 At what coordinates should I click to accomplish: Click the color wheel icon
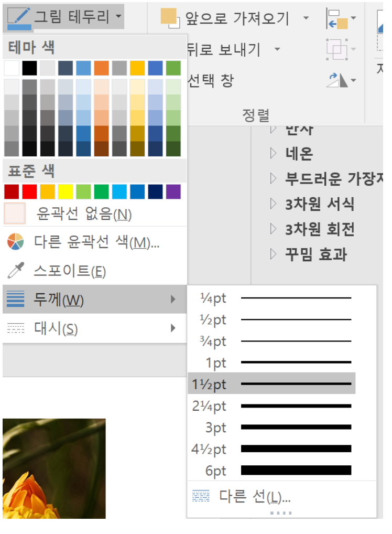click(x=15, y=242)
